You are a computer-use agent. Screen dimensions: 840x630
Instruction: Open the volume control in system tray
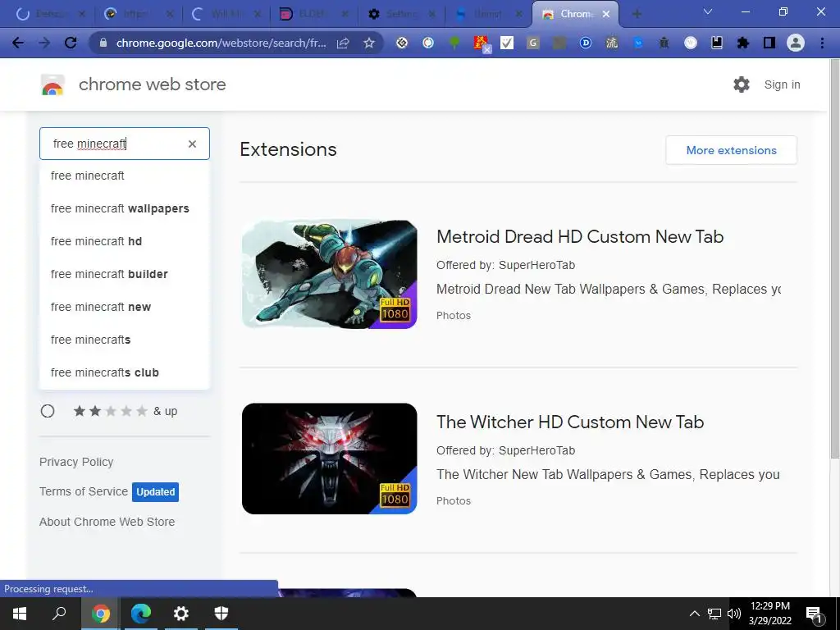pos(734,614)
